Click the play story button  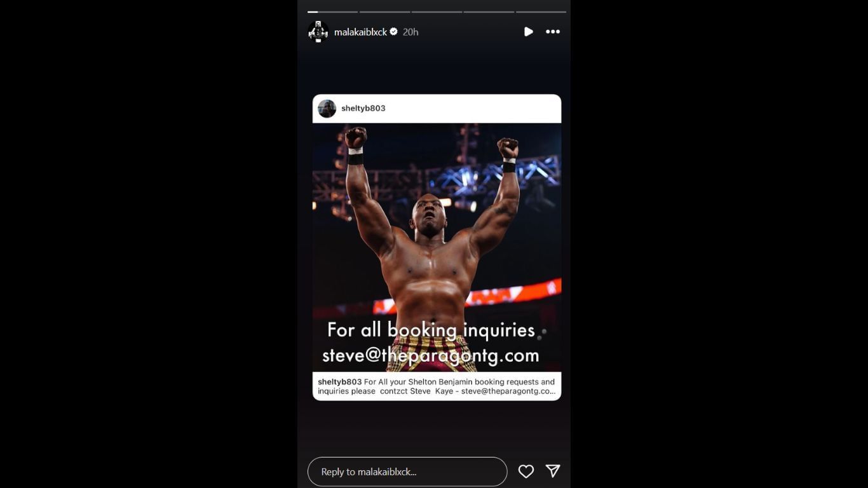click(x=528, y=32)
